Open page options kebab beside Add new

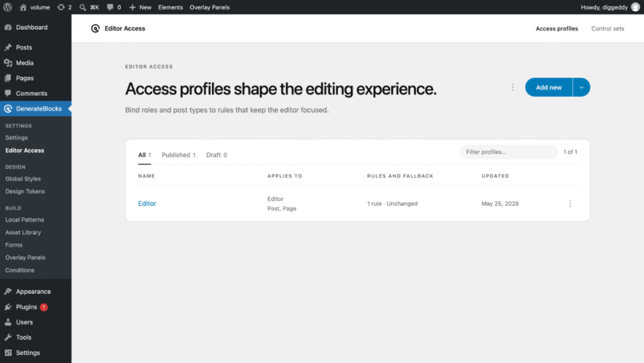tap(513, 87)
